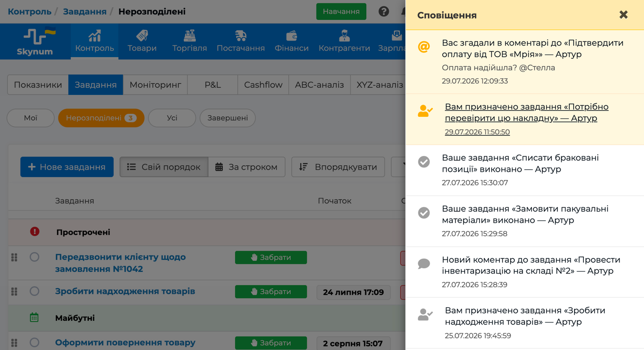Open the XYZ-аналіз tab

379,85
